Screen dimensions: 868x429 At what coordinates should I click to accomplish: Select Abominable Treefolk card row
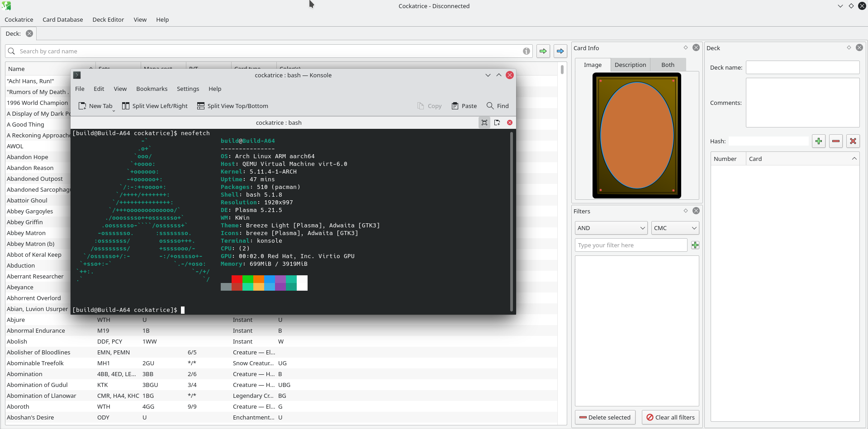coord(281,363)
